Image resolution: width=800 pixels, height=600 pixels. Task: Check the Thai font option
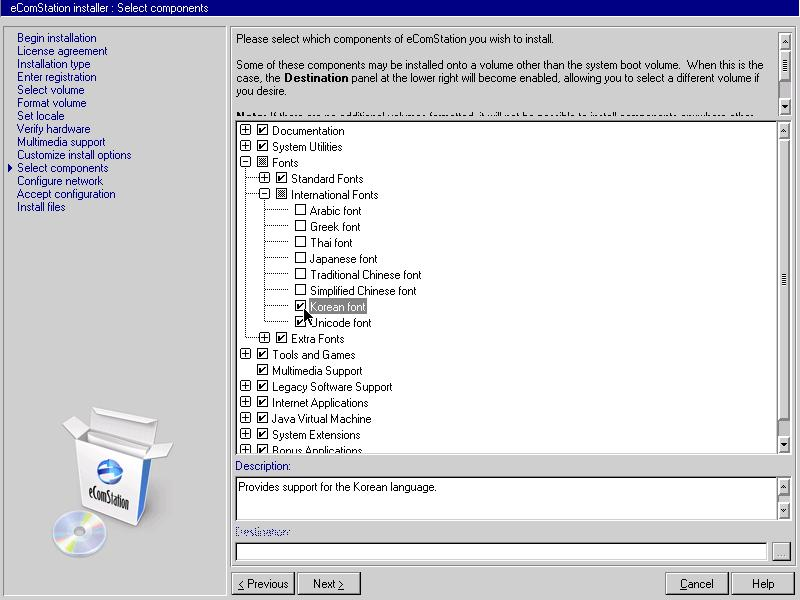click(301, 242)
